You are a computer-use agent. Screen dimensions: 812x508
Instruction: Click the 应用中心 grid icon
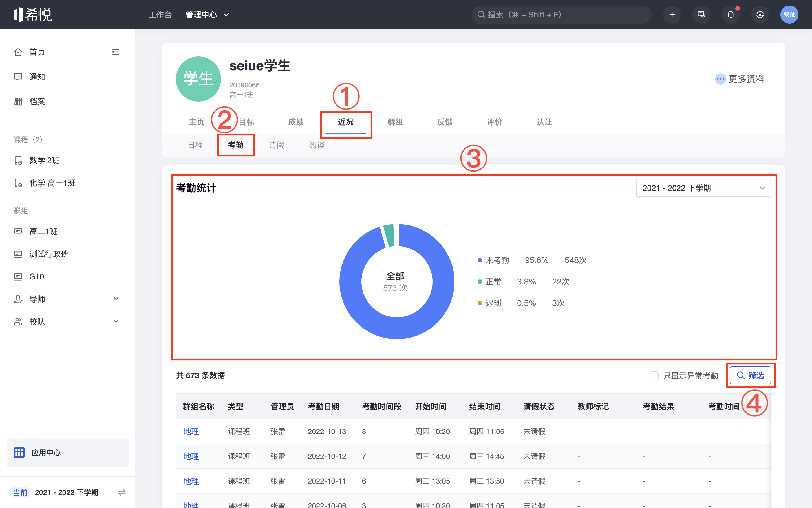point(19,453)
